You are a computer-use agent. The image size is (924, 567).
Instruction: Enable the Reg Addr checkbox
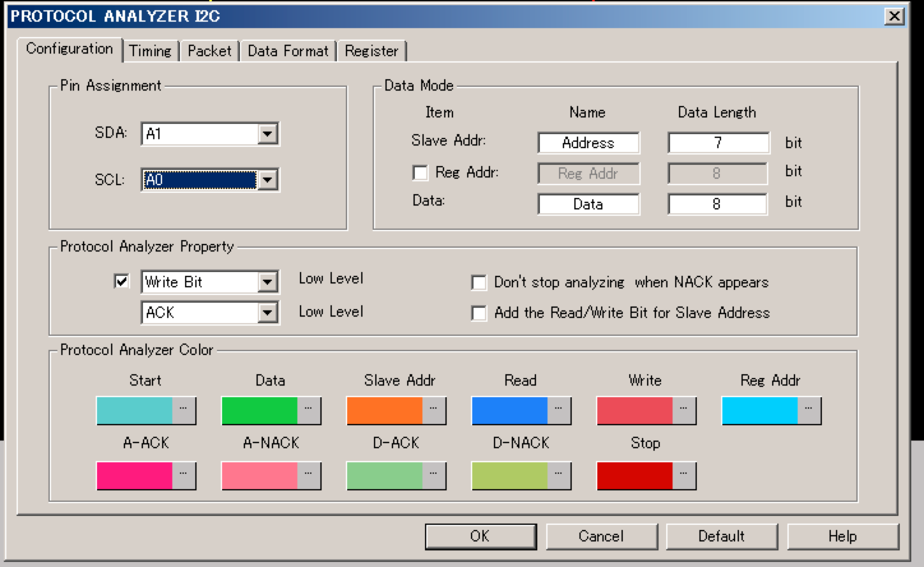421,173
